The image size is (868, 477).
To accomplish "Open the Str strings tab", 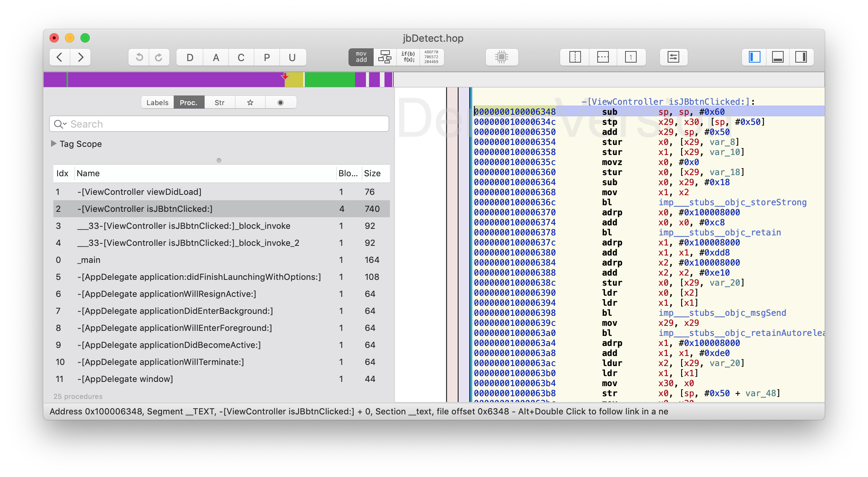I will pyautogui.click(x=219, y=102).
